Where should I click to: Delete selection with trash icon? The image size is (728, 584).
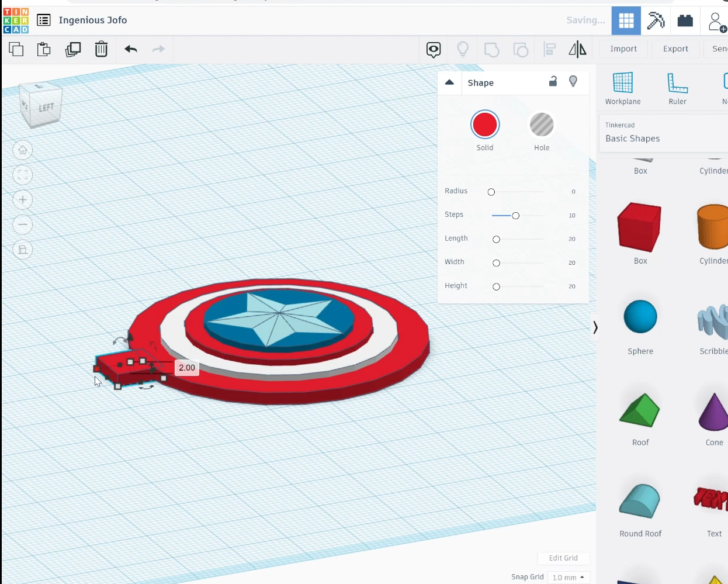click(101, 49)
